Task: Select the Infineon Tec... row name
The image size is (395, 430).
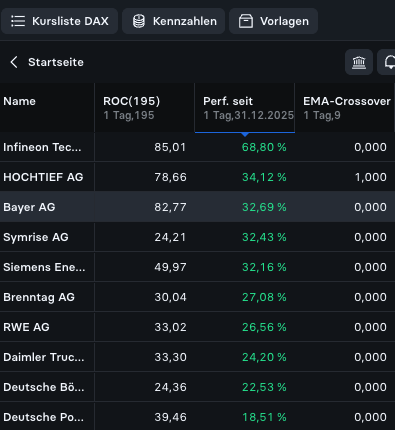Action: [42, 147]
